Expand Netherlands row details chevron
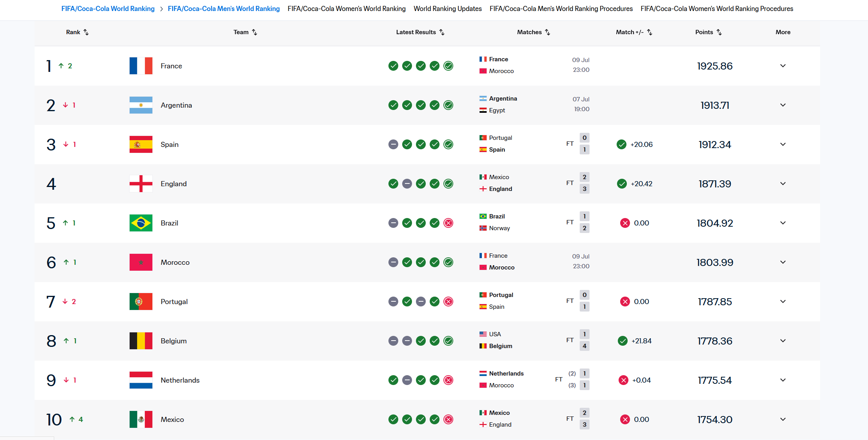Screen dimensions: 868x440 (783, 380)
